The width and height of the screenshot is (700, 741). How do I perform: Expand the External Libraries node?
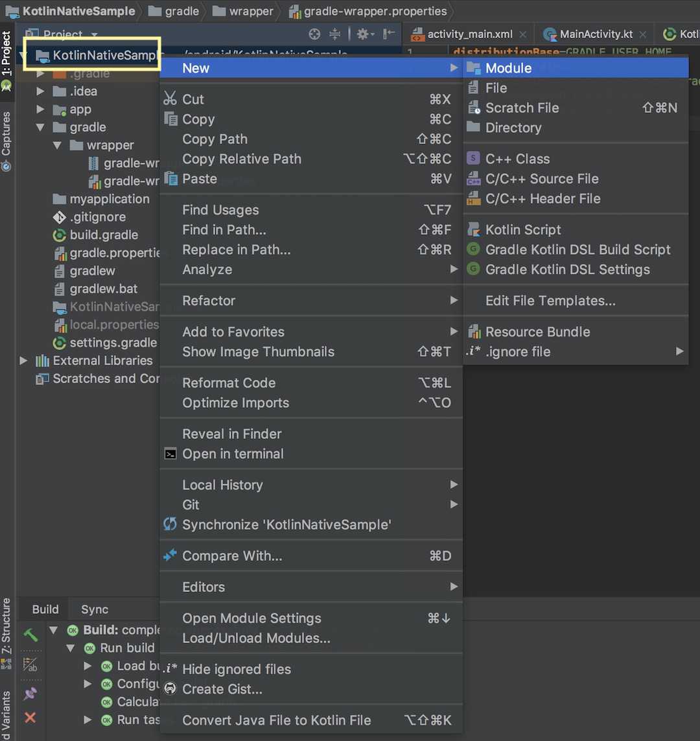pyautogui.click(x=23, y=360)
